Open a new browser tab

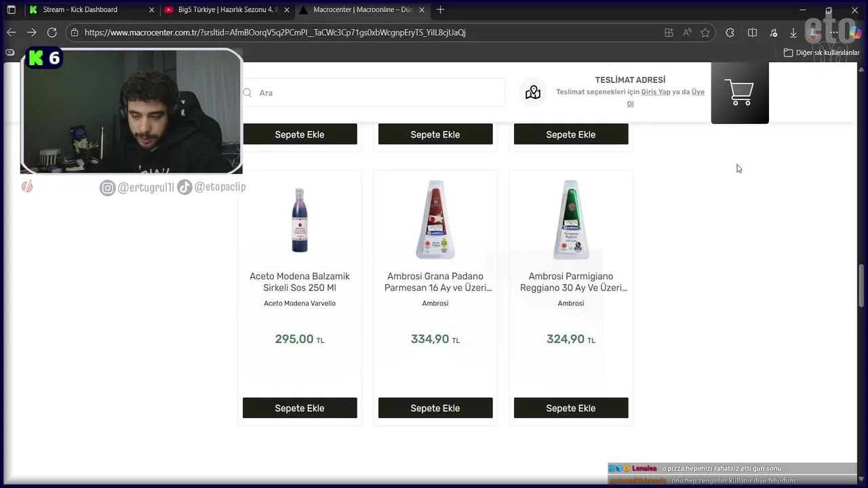tap(441, 9)
